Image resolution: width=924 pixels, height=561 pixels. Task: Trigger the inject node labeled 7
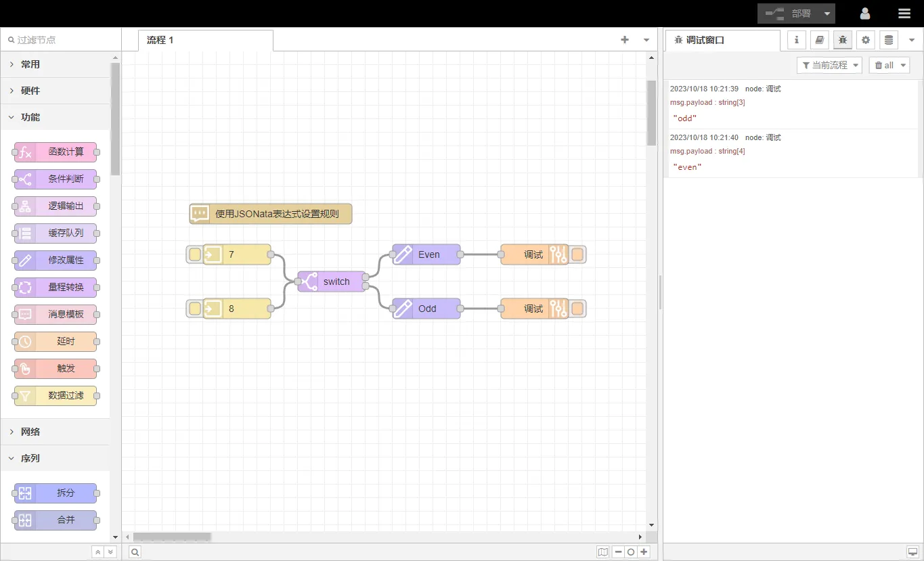point(194,254)
